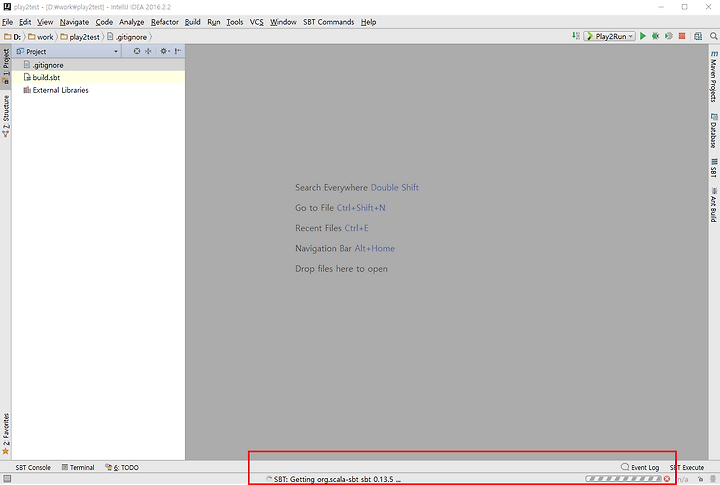Click the D: drive breadcrumb
This screenshot has width=720, height=485.
coord(12,37)
